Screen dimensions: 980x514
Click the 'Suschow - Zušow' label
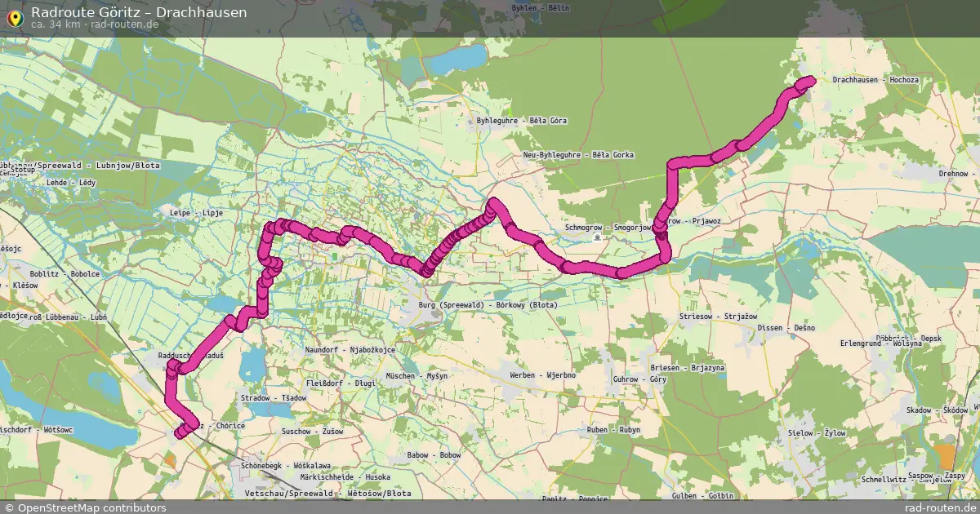pos(312,431)
